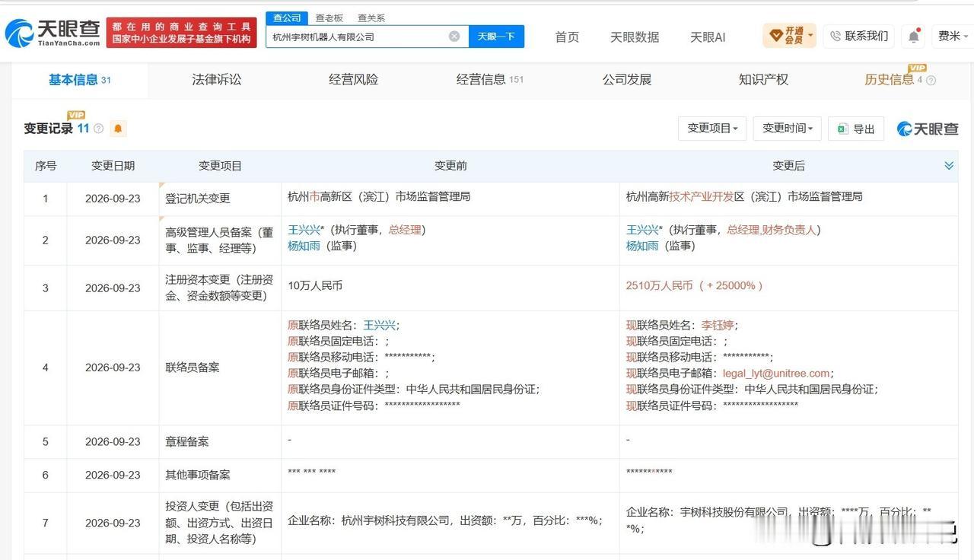Open 变更时间 filter dropdown

[788, 129]
